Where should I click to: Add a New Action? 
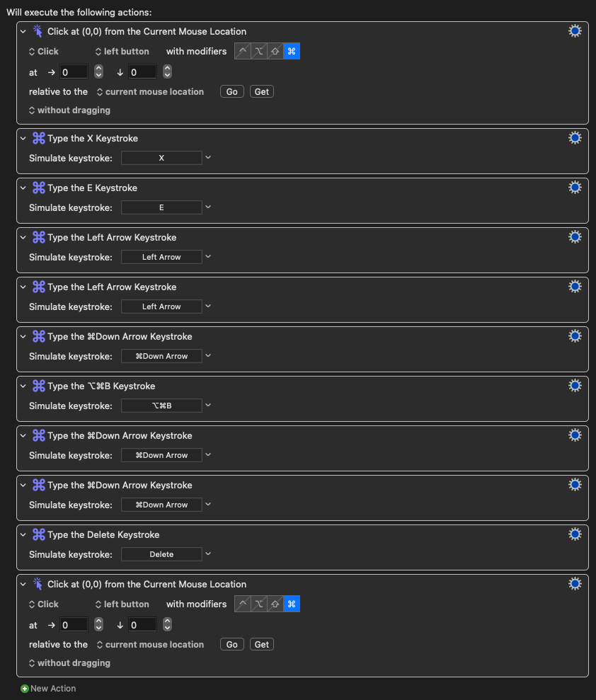48,689
